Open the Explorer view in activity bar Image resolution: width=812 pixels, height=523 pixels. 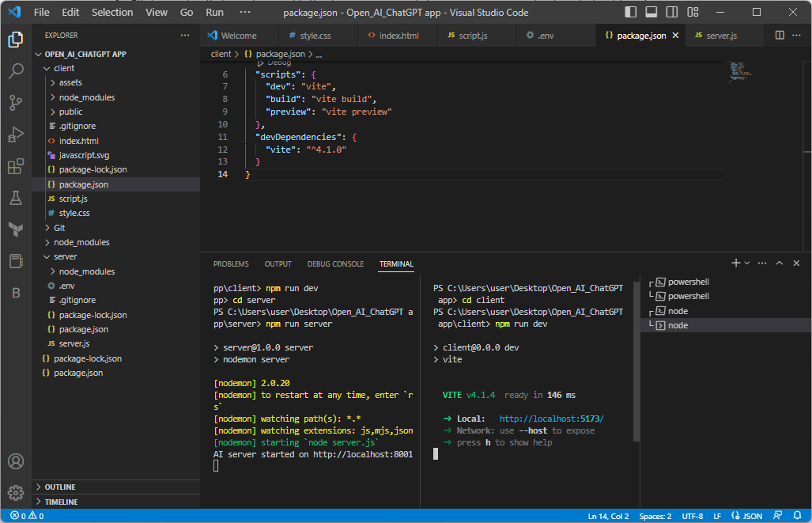click(16, 40)
